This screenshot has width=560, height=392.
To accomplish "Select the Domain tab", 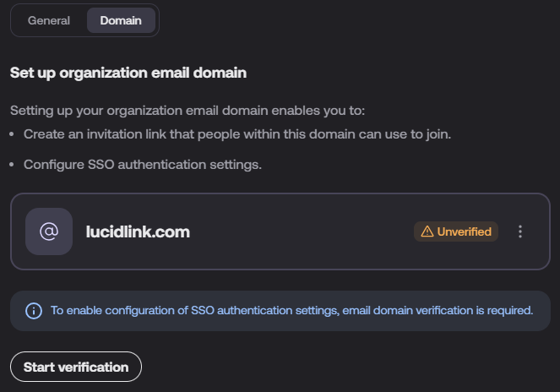I will coord(121,21).
